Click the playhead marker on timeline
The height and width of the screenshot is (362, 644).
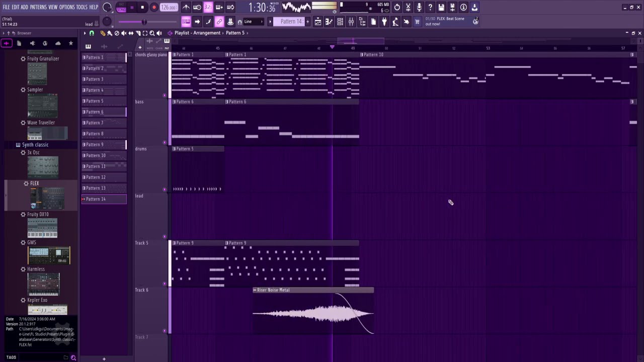pos(332,47)
